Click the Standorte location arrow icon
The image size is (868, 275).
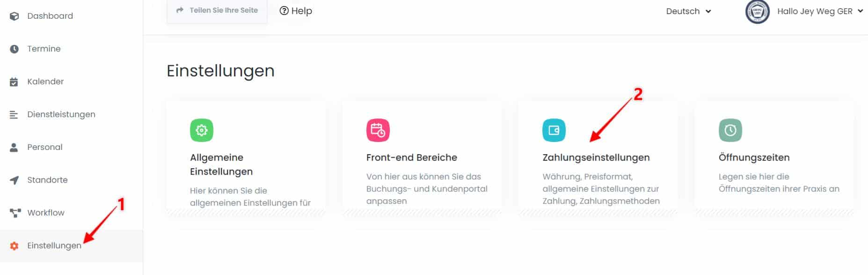14,180
